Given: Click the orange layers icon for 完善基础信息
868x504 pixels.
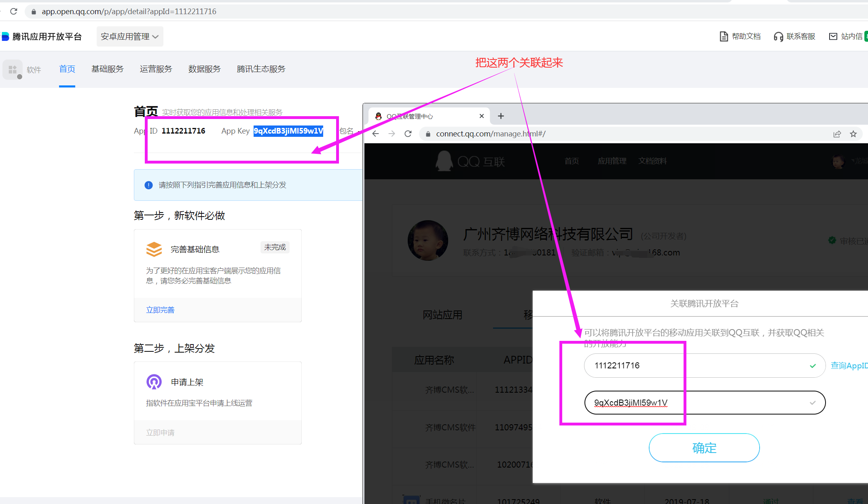Looking at the screenshot, I should click(154, 249).
